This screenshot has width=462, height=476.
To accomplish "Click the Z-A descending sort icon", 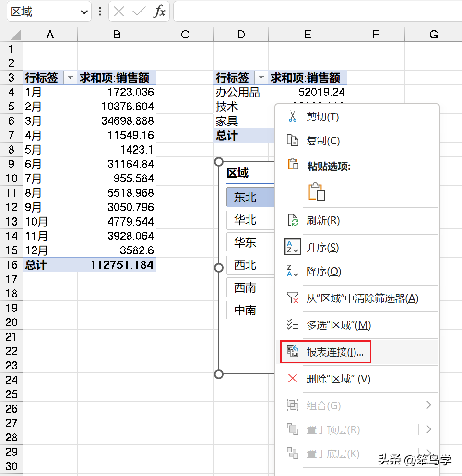I will pyautogui.click(x=293, y=271).
